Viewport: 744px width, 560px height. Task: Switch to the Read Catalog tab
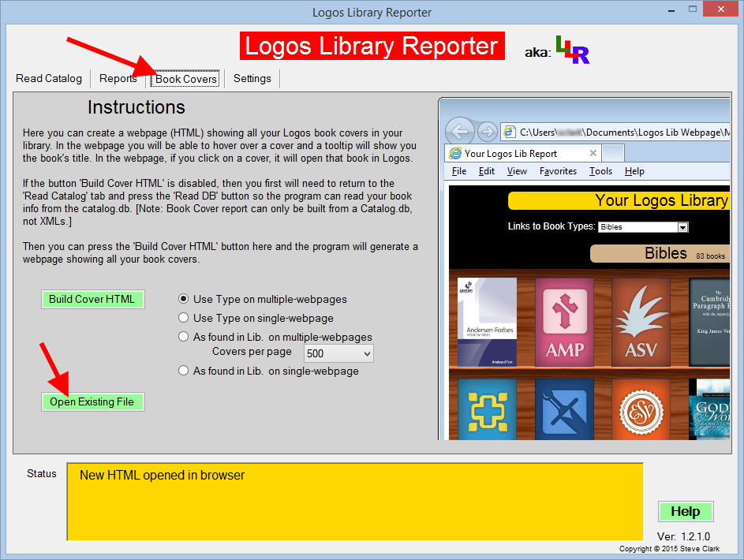pyautogui.click(x=49, y=78)
